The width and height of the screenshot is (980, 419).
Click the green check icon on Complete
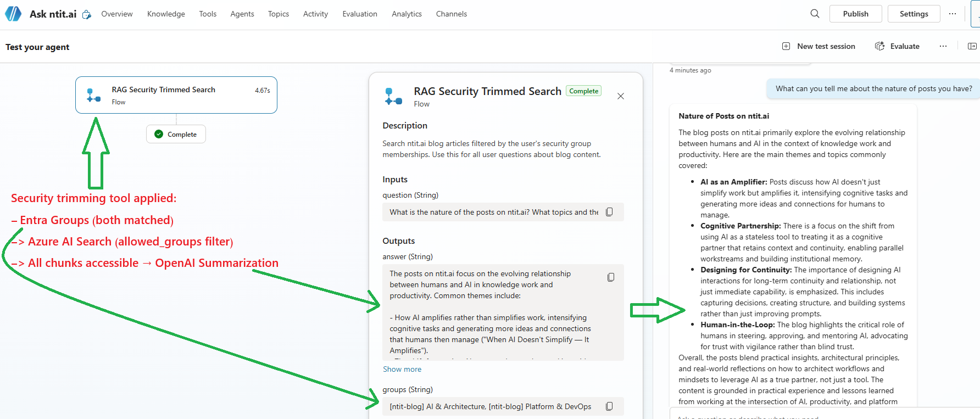tap(159, 134)
